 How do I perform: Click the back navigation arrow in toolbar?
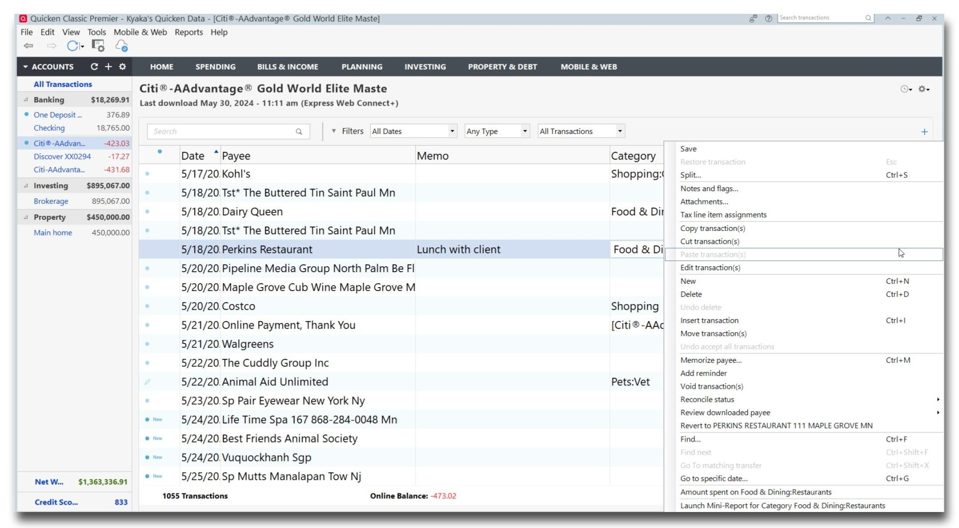pos(28,46)
